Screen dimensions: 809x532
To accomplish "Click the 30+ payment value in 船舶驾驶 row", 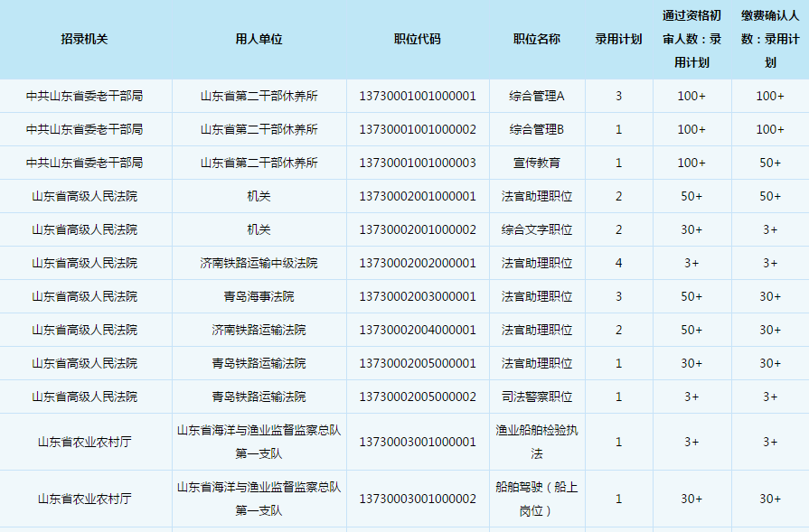I will click(x=770, y=499).
